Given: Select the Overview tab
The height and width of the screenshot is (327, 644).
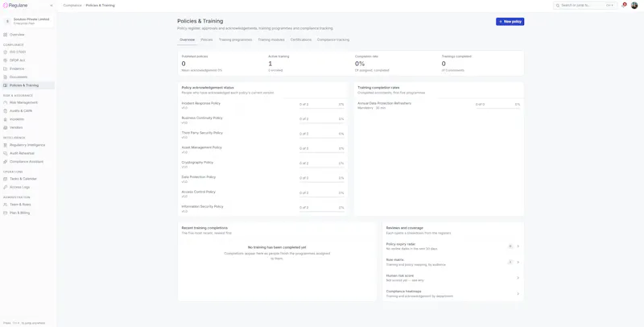Looking at the screenshot, I should [x=187, y=39].
